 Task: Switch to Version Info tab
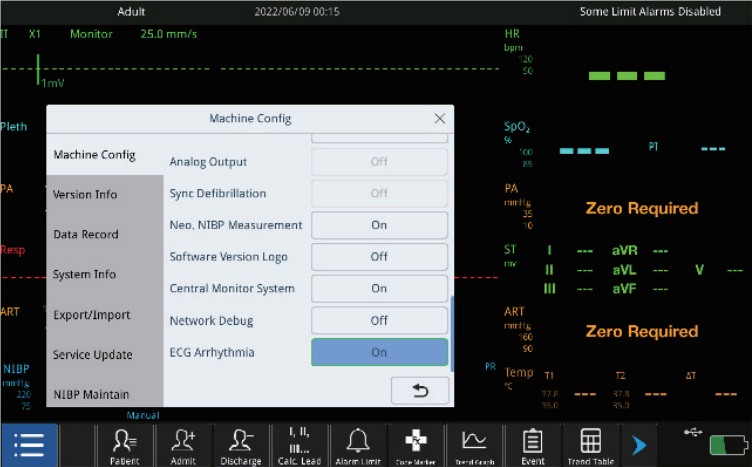point(85,195)
